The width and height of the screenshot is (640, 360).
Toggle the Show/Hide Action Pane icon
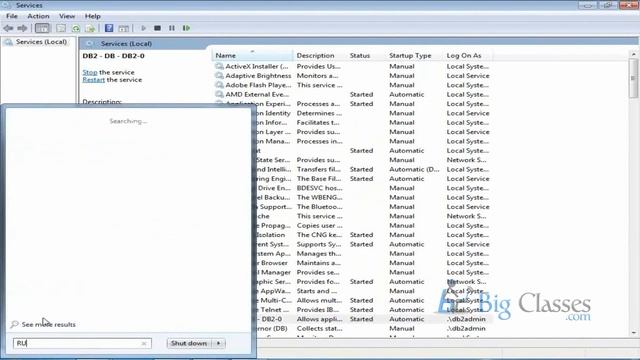pyautogui.click(x=123, y=28)
